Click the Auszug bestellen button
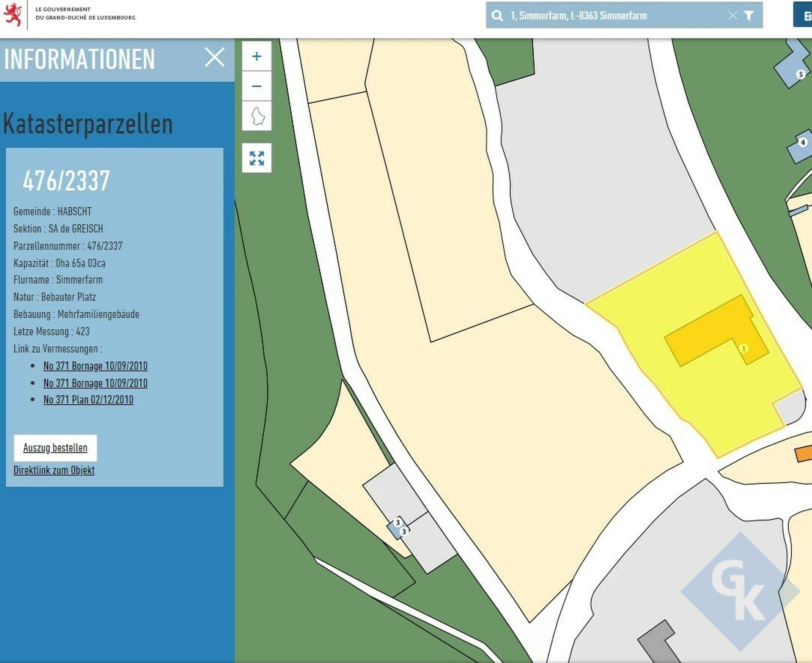812x663 pixels. (55, 448)
